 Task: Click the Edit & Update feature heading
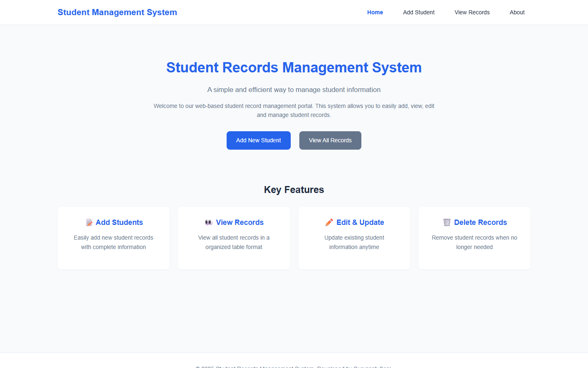(x=360, y=222)
